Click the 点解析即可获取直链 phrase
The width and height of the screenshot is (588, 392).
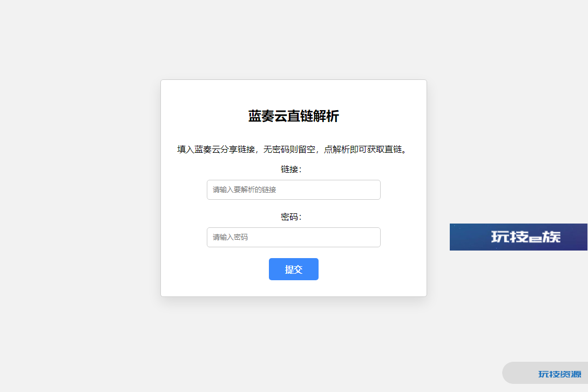coord(363,150)
